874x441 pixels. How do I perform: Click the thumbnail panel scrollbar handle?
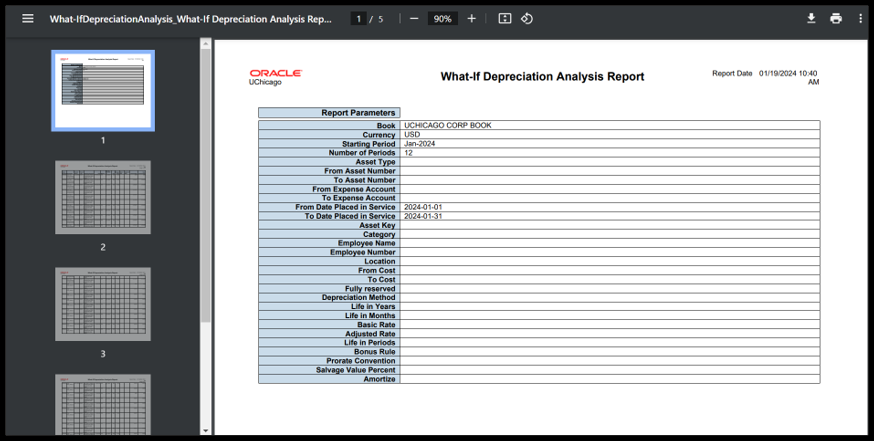point(206,185)
